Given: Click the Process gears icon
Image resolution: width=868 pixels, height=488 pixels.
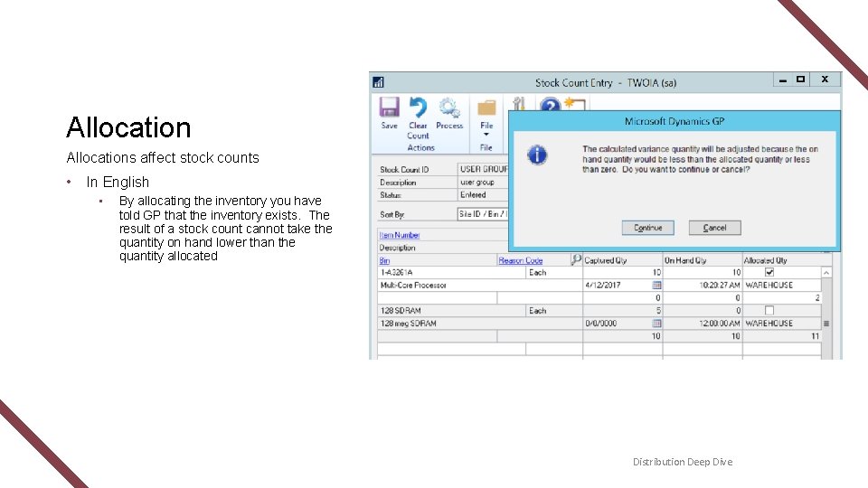Looking at the screenshot, I should coord(449,108).
